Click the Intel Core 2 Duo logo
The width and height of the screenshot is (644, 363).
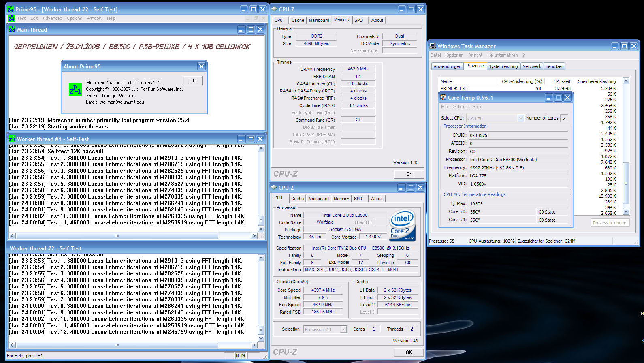[x=402, y=225]
